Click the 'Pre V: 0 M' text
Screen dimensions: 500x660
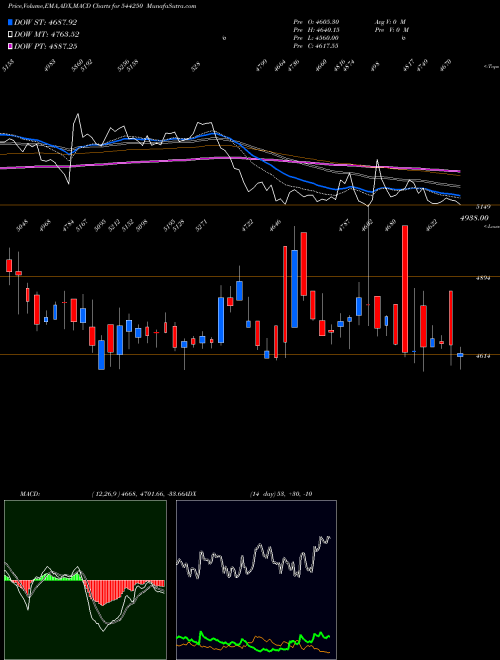click(x=391, y=30)
